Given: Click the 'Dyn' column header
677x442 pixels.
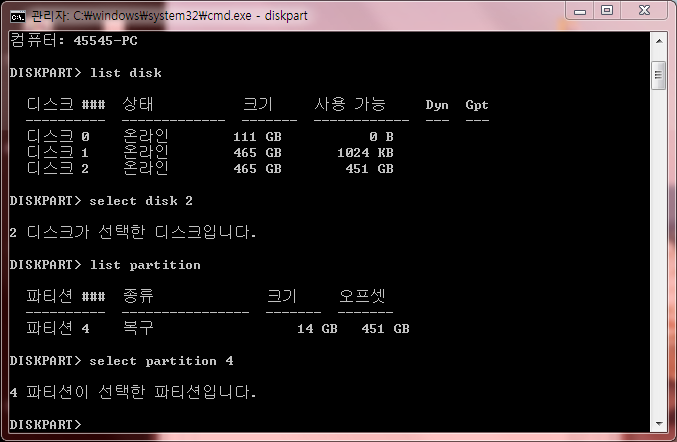Looking at the screenshot, I should click(x=437, y=105).
